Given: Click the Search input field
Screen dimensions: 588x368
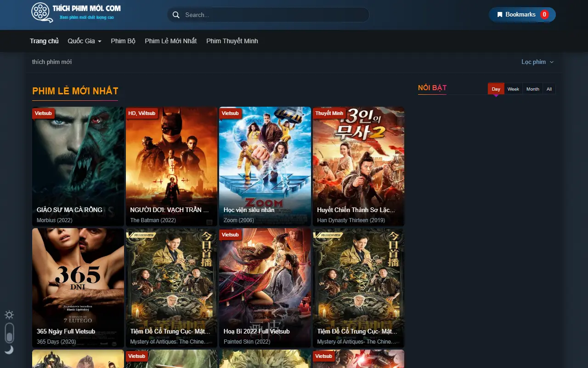Looking at the screenshot, I should tap(268, 15).
